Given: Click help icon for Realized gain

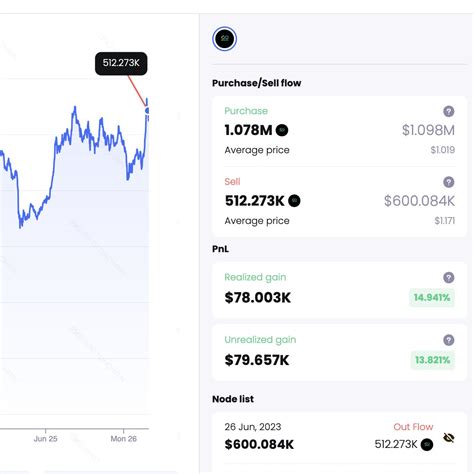Looking at the screenshot, I should [449, 277].
